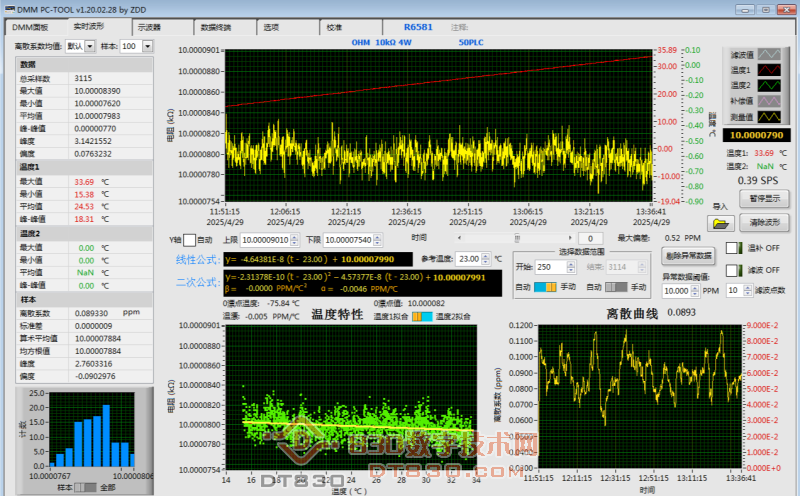Click the DMM PC-TOOL title bar app icon

(x=9, y=9)
